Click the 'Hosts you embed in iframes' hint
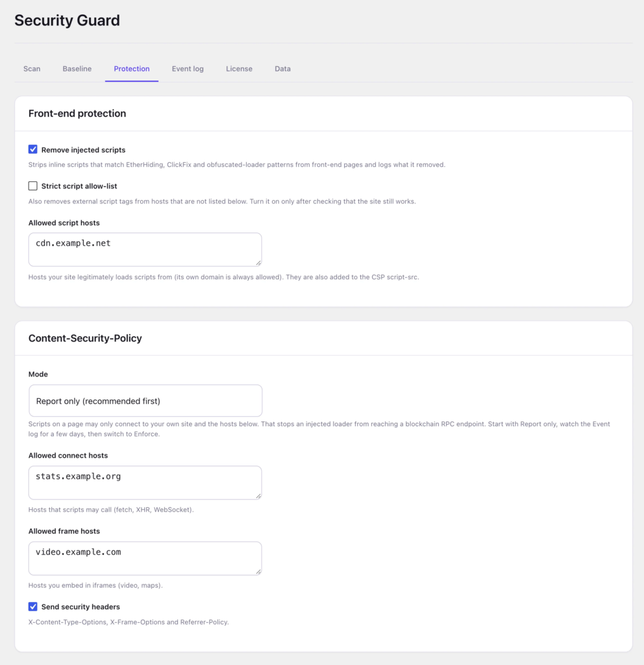The image size is (644, 665). tap(95, 585)
